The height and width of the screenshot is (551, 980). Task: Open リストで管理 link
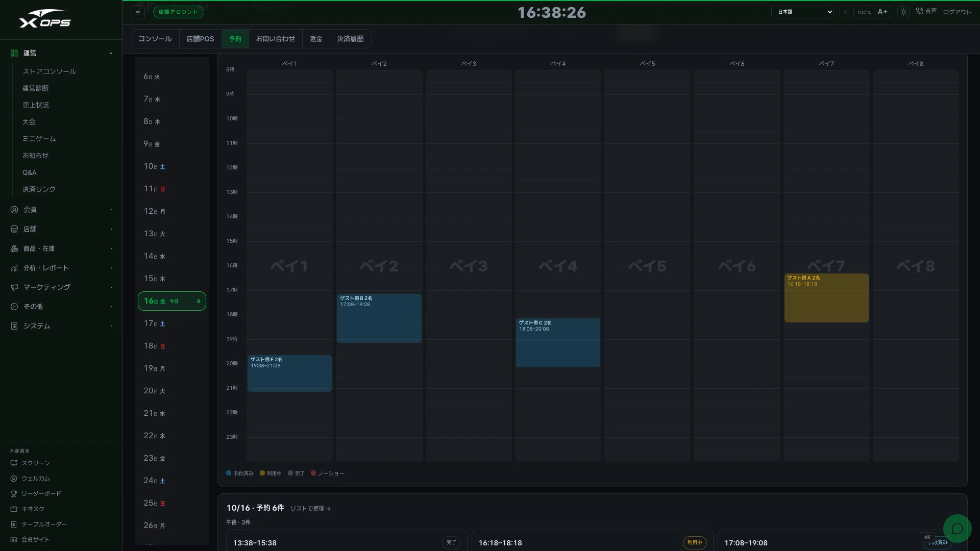tap(310, 509)
